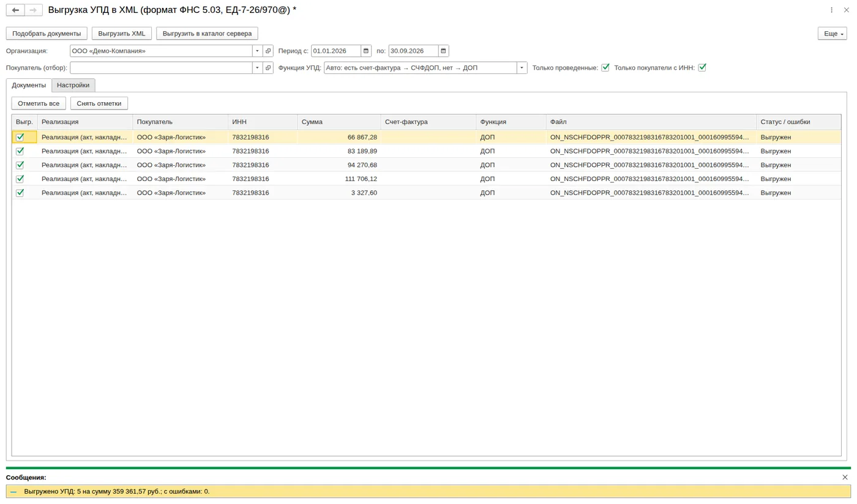Click the period end date field 30.09.2026
Screen dimensions: 857x504
point(414,51)
